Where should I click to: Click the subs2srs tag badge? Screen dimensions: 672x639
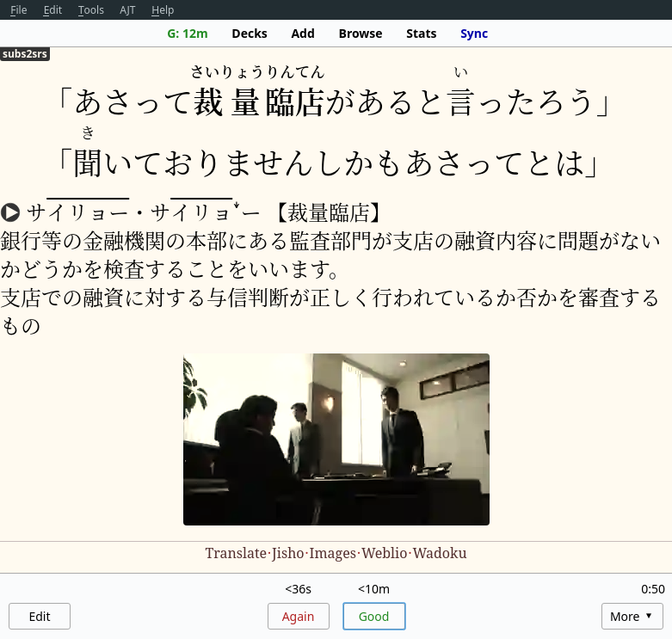coord(25,54)
